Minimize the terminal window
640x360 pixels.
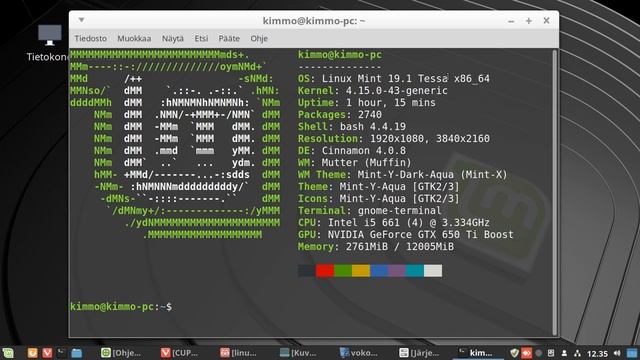pyautogui.click(x=511, y=21)
